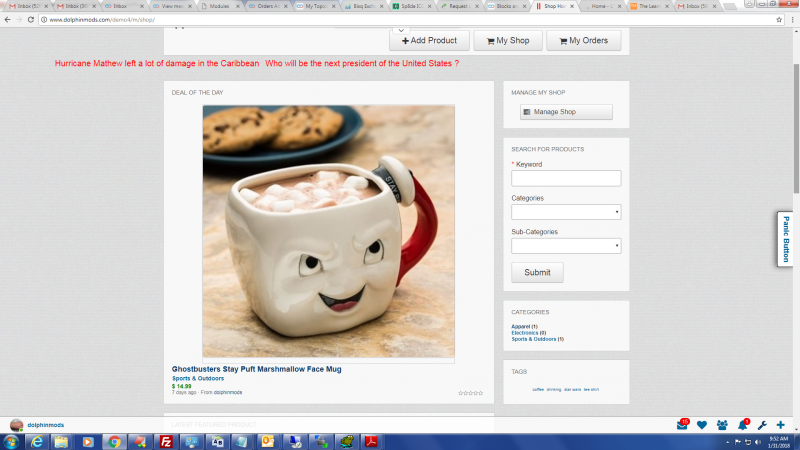Viewport: 800px width, 450px height.
Task: Close the Shop Home browser tab
Action: click(x=572, y=6)
